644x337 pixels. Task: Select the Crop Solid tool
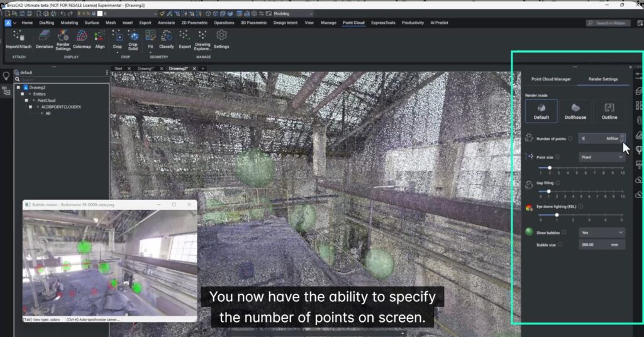[x=133, y=40]
